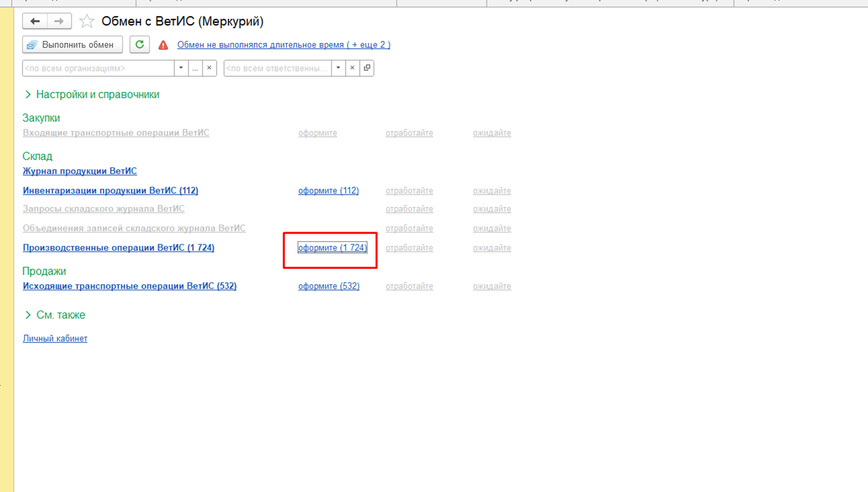Screen dimensions: 868x492
Task: Open Производственные операции ВетИС (1 724)
Action: point(118,248)
